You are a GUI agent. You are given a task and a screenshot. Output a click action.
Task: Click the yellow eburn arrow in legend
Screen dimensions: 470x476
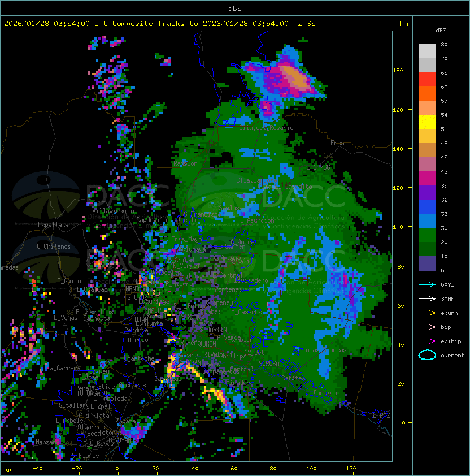[427, 313]
